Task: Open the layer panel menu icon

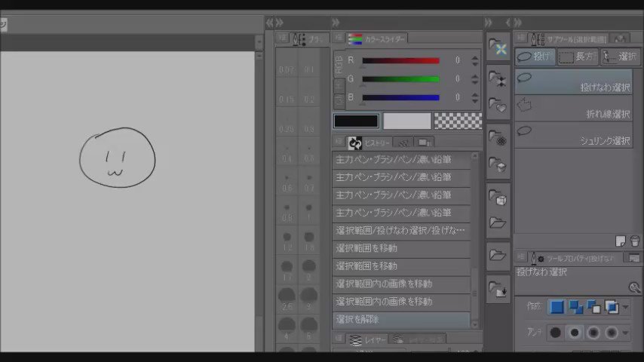Action: 339,338
